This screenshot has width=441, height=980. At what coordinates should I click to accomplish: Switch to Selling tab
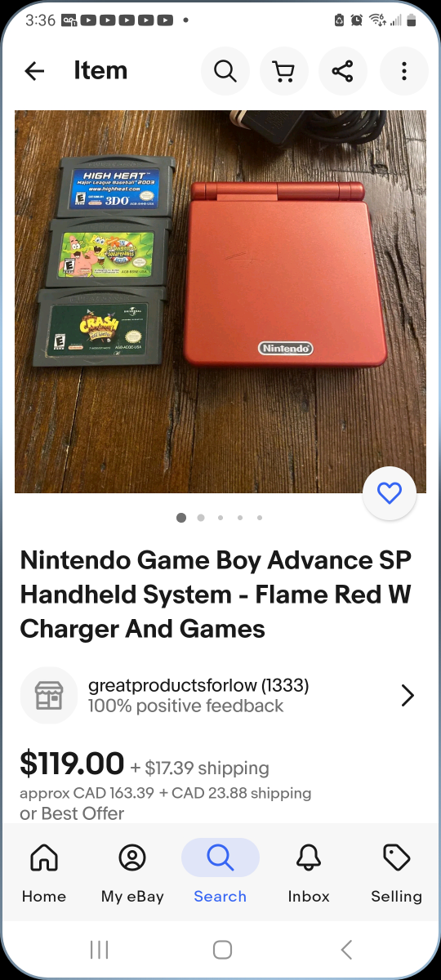click(397, 873)
